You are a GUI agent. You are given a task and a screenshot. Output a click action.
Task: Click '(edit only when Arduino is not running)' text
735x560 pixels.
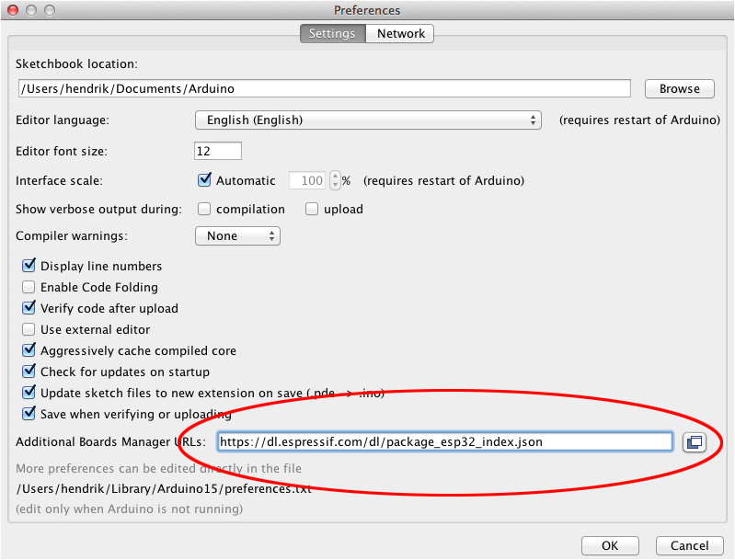pos(130,509)
